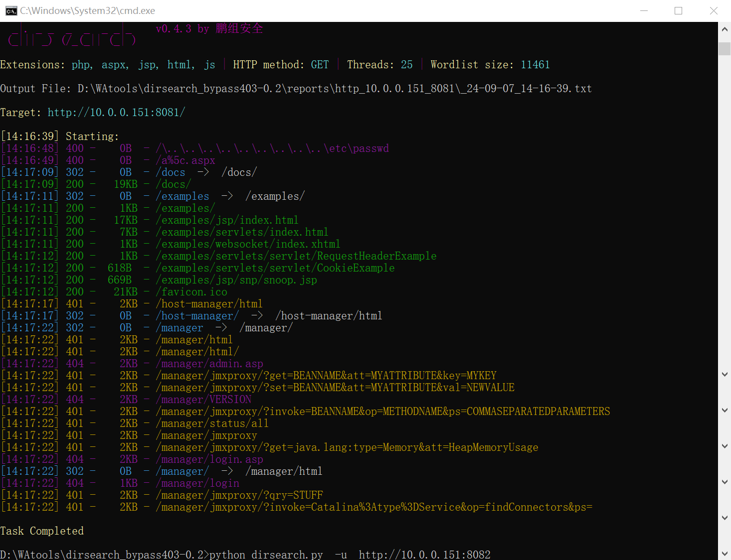This screenshot has width=731, height=560.
Task: Click the etc\passwd traversal path
Action: pos(272,148)
